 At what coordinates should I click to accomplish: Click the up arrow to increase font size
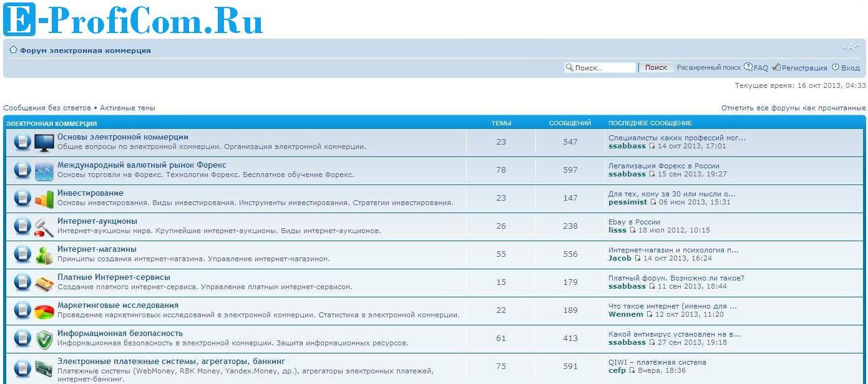tap(857, 47)
